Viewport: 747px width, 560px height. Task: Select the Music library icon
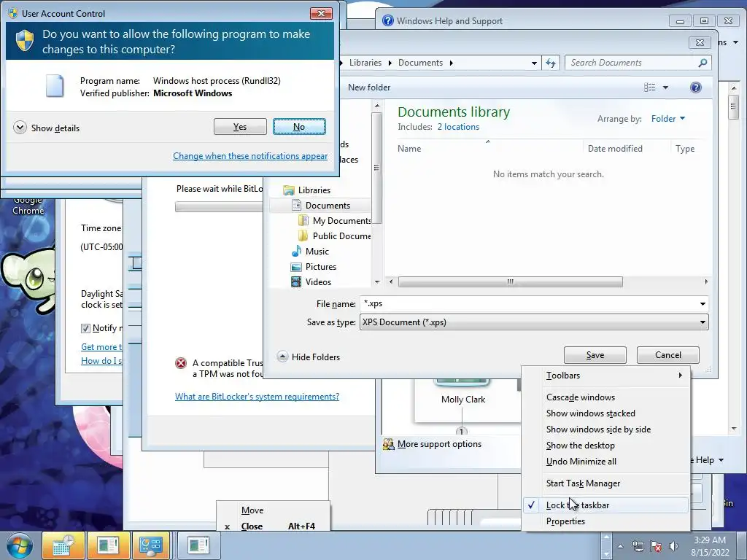point(296,251)
